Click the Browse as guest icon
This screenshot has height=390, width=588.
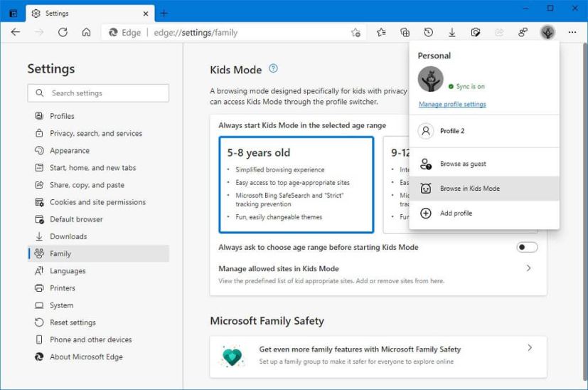pos(426,164)
